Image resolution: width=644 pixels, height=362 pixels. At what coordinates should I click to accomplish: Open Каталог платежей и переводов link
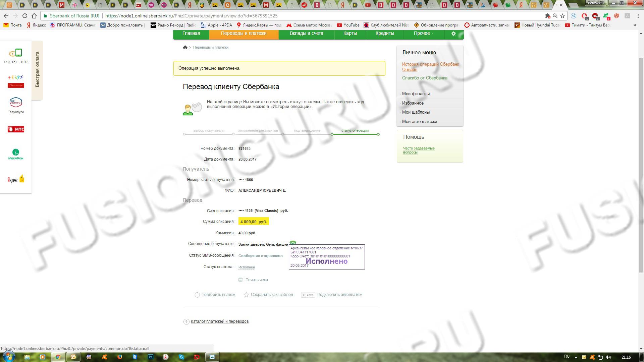[x=220, y=322]
